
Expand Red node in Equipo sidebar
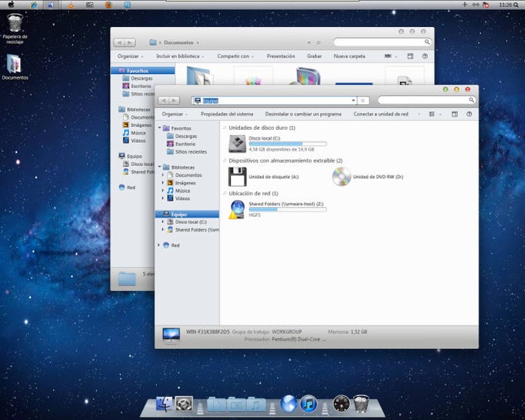(159, 246)
